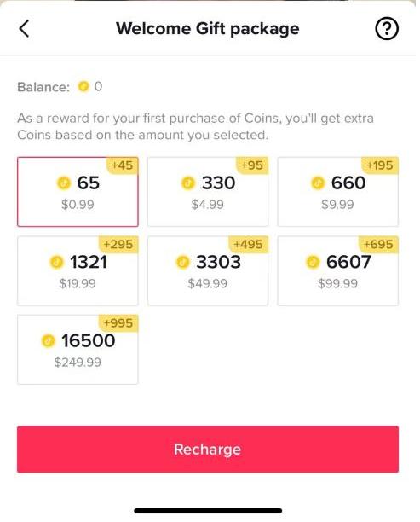Choose the 1321 coins $19.99 option
Image resolution: width=420 pixels, height=522 pixels.
click(78, 270)
